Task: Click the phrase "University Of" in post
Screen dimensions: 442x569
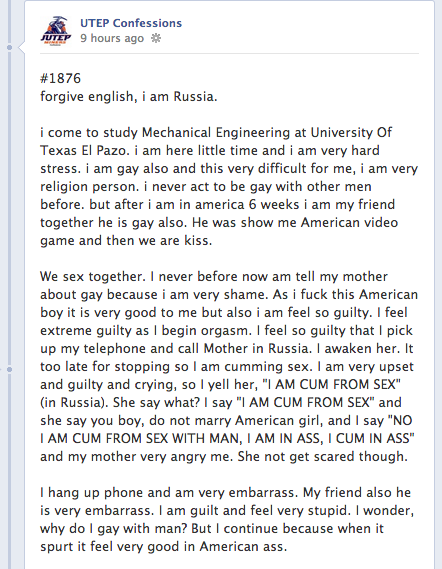Action: (351, 132)
